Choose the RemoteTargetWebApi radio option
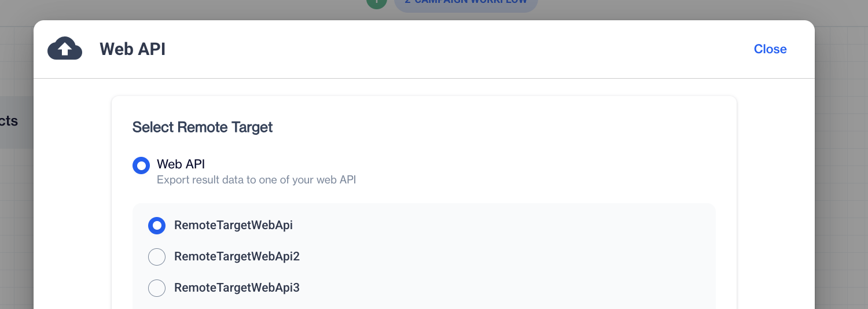 [157, 225]
